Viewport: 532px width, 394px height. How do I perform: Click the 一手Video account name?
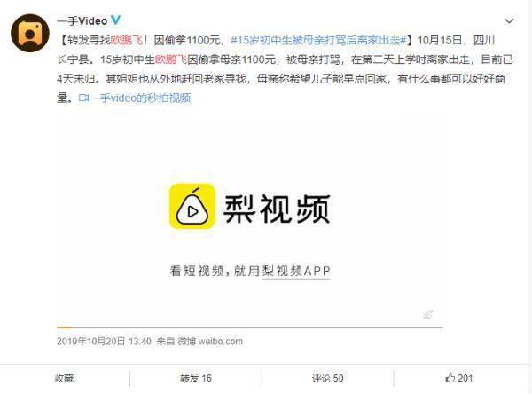pos(82,20)
